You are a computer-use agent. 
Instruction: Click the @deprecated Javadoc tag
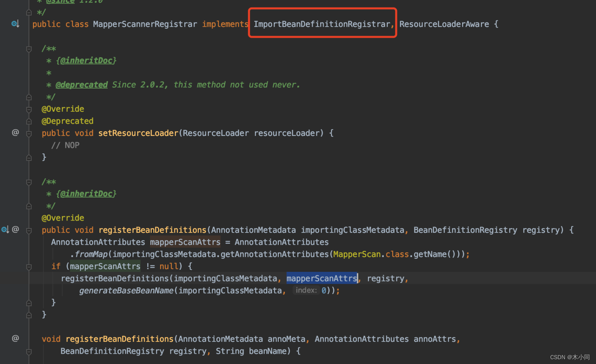81,85
